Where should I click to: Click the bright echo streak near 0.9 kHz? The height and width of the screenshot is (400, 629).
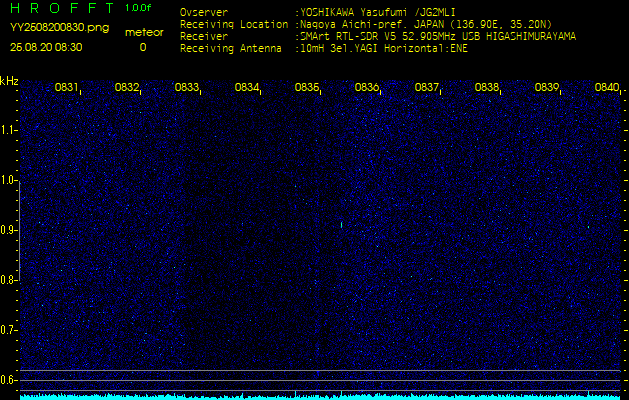[x=341, y=225]
